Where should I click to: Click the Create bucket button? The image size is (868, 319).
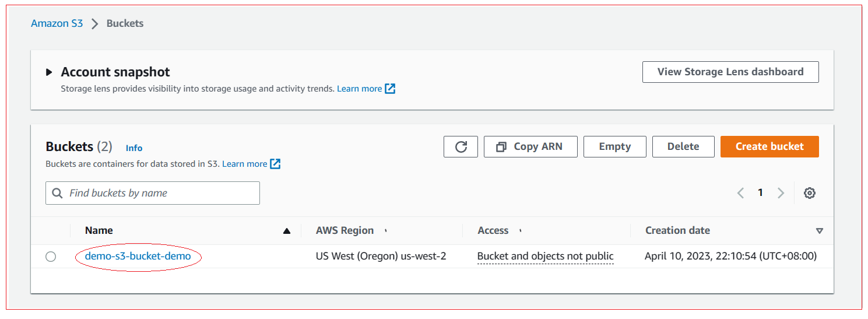pos(769,146)
